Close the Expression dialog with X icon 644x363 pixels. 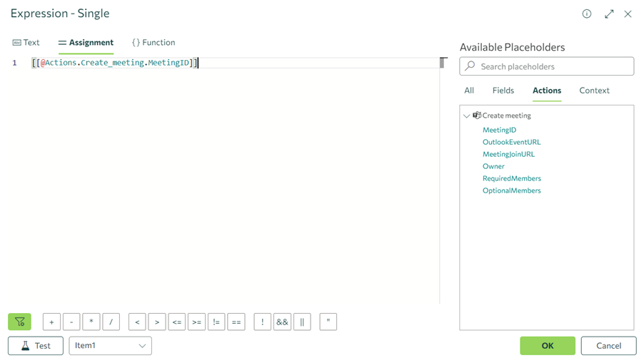(x=628, y=14)
